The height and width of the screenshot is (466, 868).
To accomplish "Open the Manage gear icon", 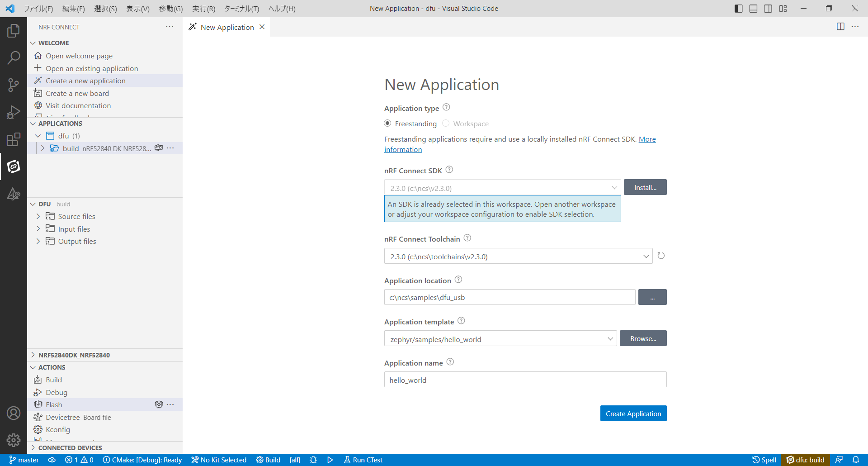I will pos(14,440).
